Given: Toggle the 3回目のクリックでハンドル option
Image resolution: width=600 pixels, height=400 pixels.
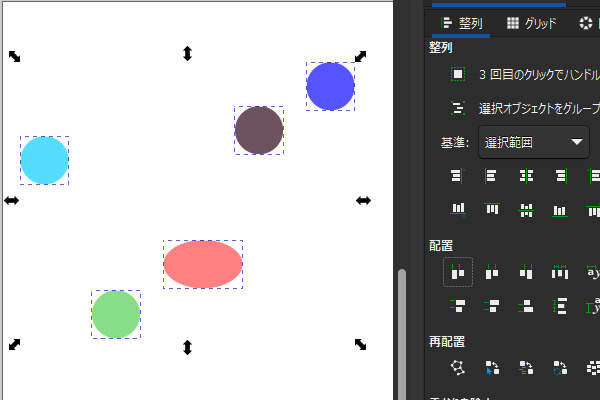Looking at the screenshot, I should pos(458,74).
